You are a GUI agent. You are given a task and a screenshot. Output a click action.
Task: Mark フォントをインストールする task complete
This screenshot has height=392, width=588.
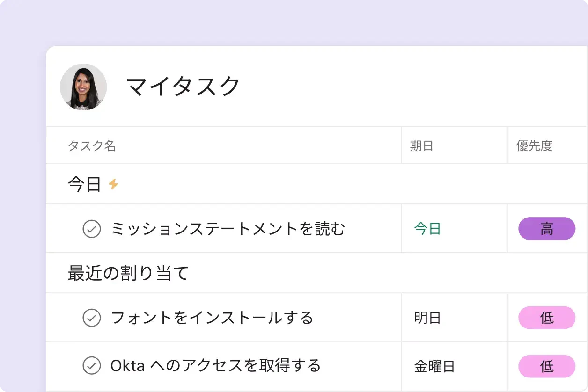click(92, 318)
